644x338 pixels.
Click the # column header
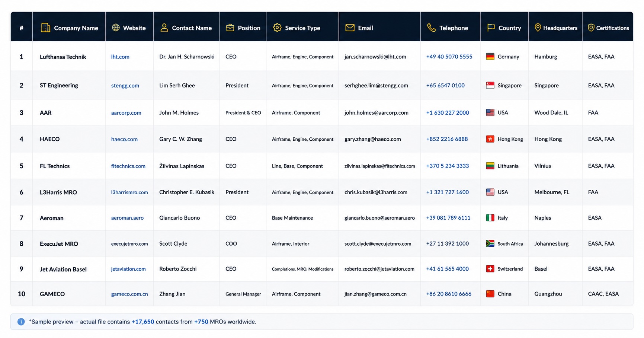click(x=21, y=28)
